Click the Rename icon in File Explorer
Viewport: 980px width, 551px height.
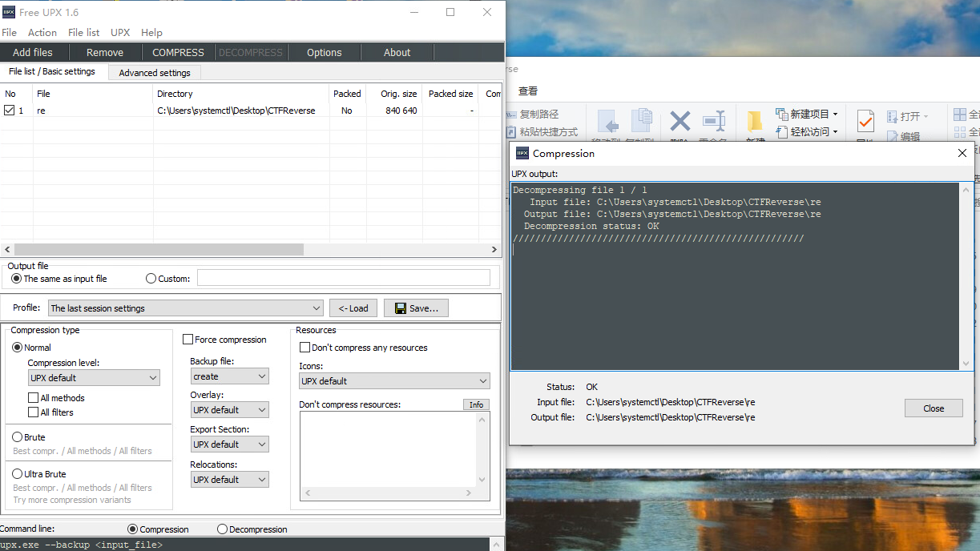click(x=713, y=122)
